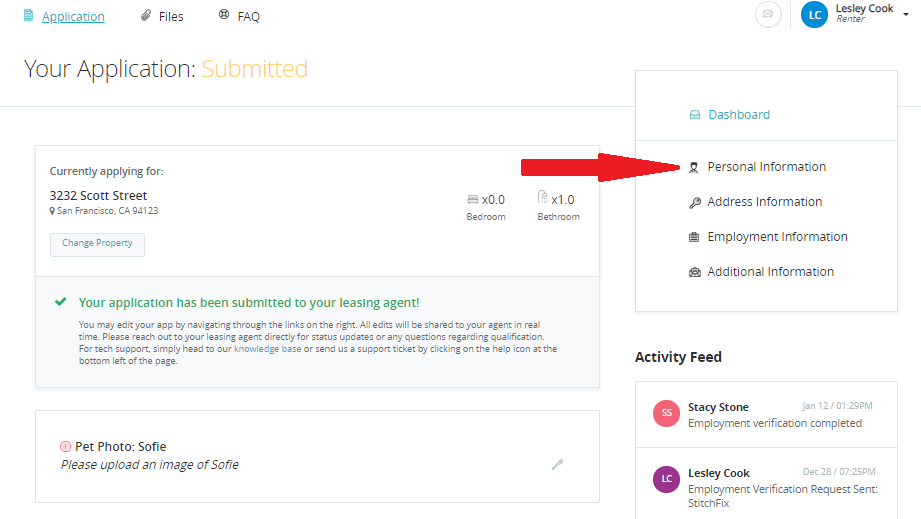Open the Application tab
Image resolution: width=921 pixels, height=519 pixels.
(73, 16)
